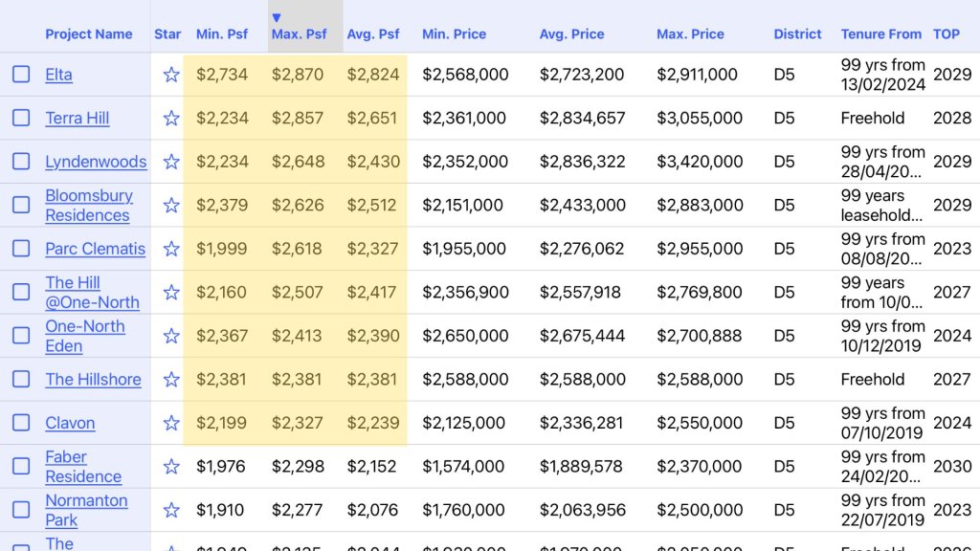This screenshot has width=980, height=551.
Task: Check the Bloomsbury Residences row checkbox
Action: pos(21,205)
